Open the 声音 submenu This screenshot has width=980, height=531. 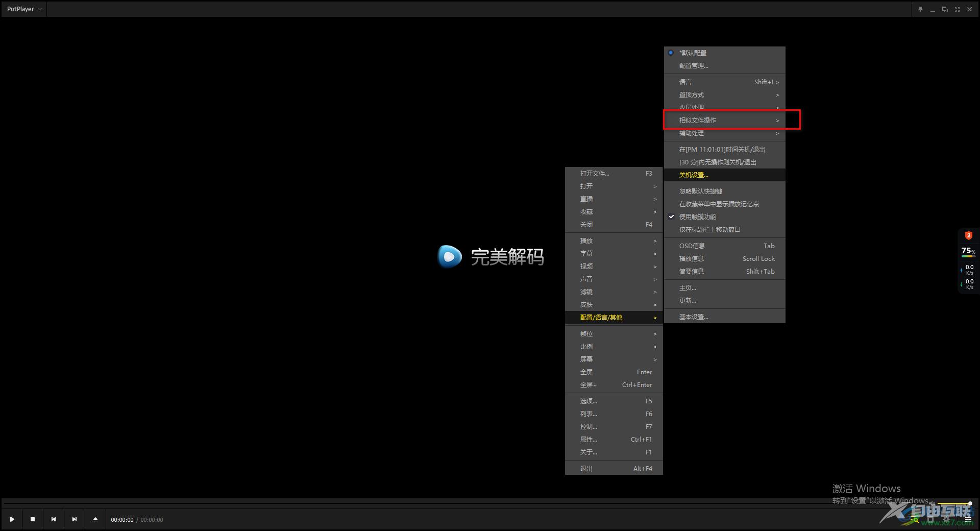[x=614, y=279]
